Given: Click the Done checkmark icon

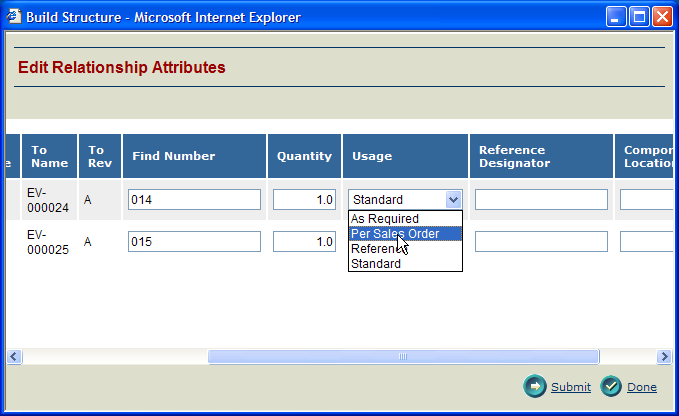Looking at the screenshot, I should click(611, 387).
